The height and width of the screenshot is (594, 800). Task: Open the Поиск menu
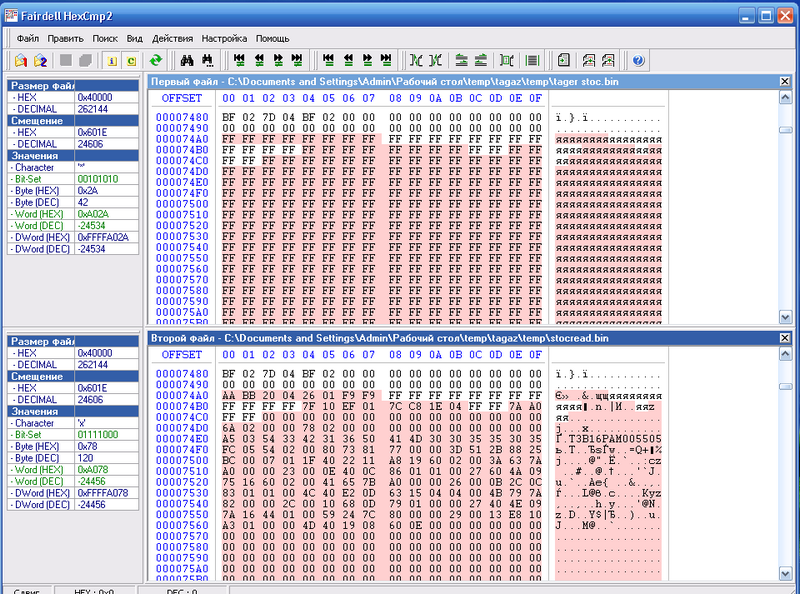[x=104, y=37]
